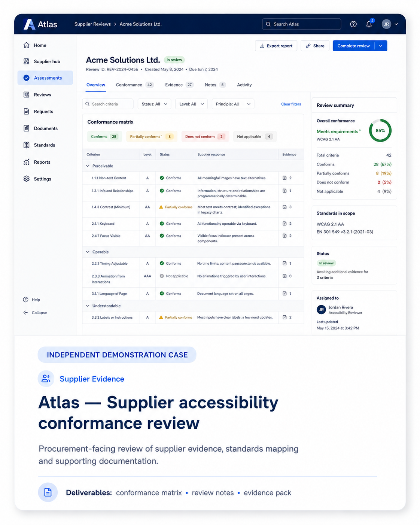Filter by Does not conform 2 chip

205,137
